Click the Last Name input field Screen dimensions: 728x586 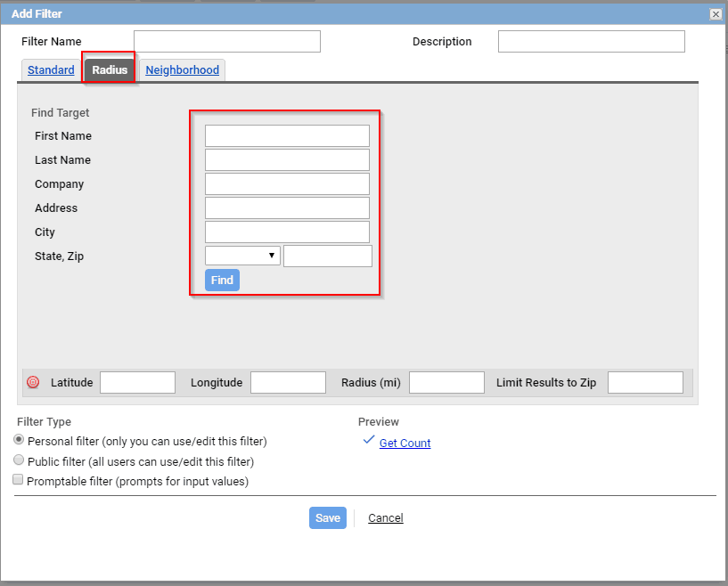point(287,159)
